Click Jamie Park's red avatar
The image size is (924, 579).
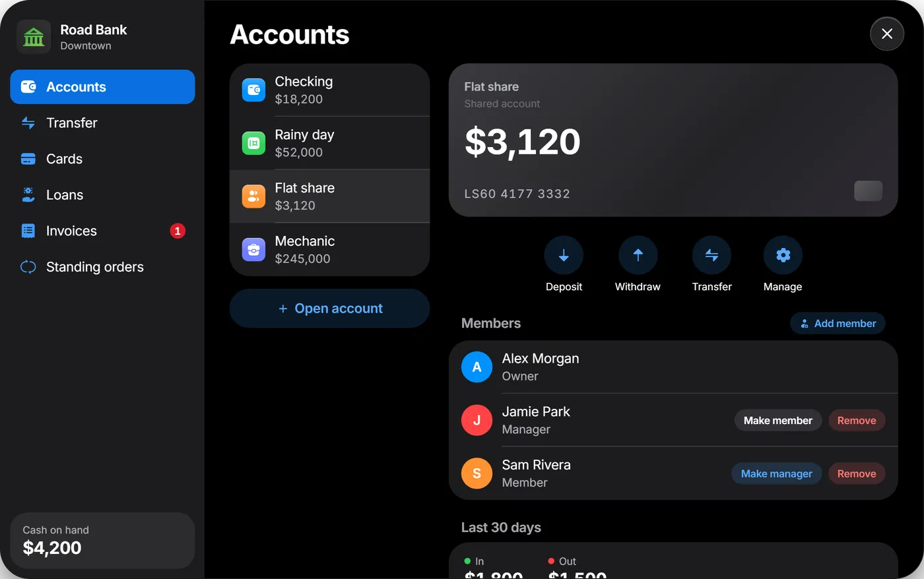coord(477,421)
